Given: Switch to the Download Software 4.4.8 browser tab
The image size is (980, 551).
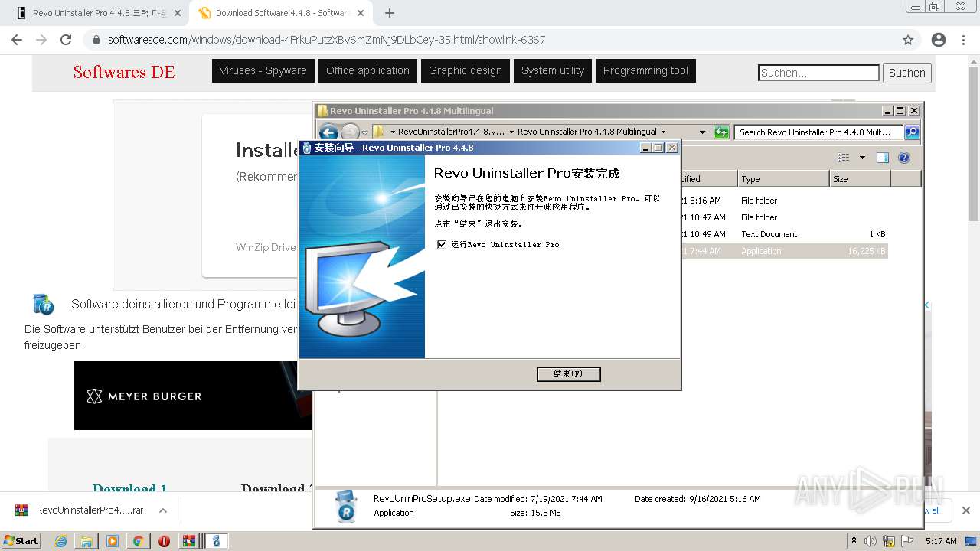Looking at the screenshot, I should coord(280,13).
